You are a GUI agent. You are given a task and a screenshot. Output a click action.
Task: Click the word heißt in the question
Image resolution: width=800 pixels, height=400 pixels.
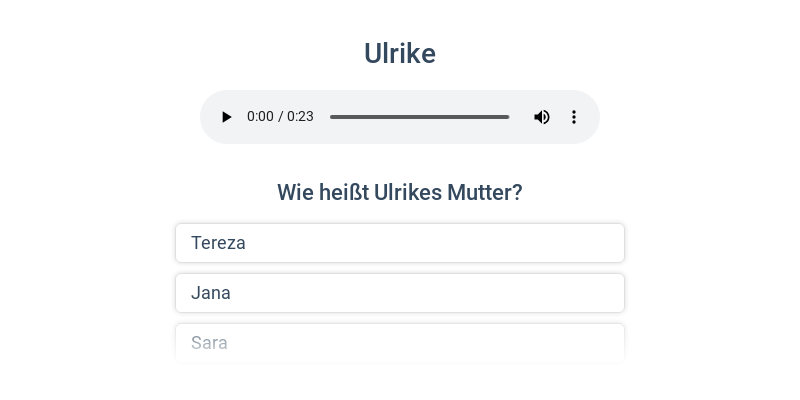pyautogui.click(x=344, y=193)
